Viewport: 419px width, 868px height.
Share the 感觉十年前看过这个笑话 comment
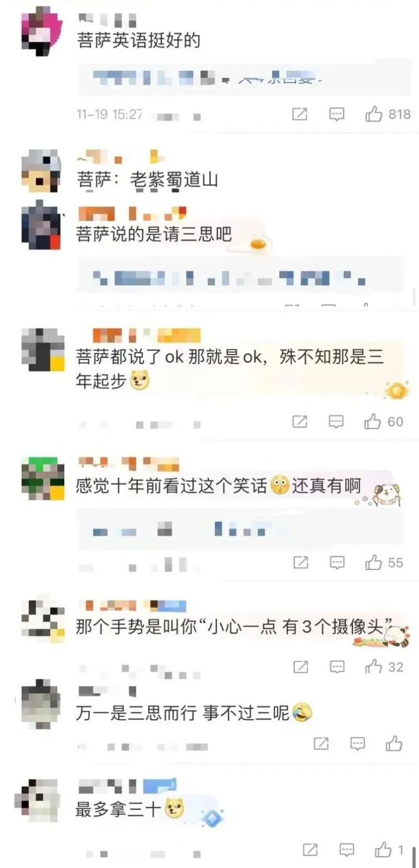(301, 563)
